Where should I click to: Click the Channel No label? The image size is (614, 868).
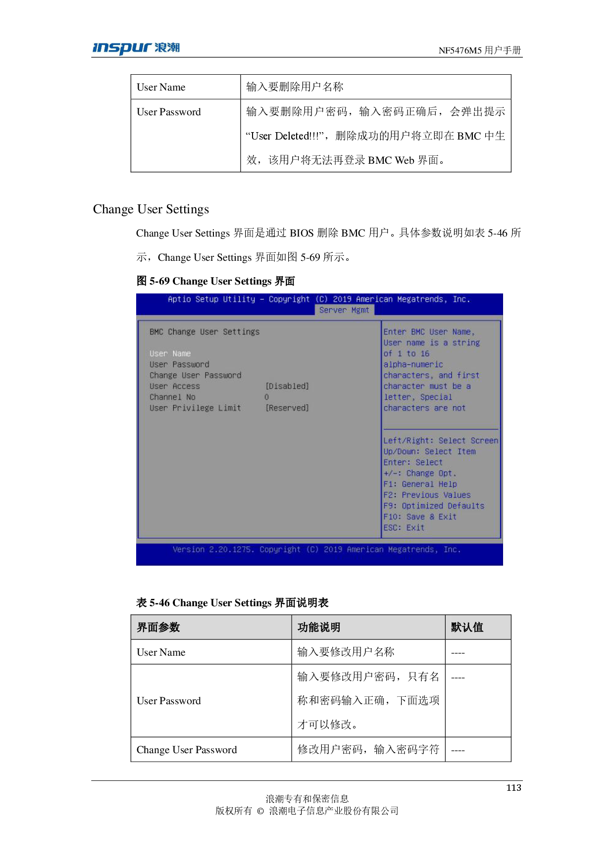pyautogui.click(x=172, y=397)
